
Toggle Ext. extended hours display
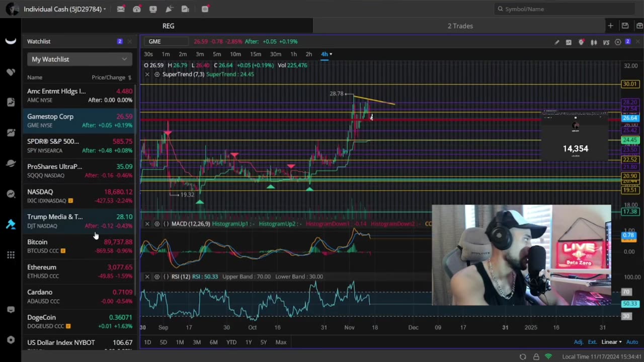(x=592, y=342)
